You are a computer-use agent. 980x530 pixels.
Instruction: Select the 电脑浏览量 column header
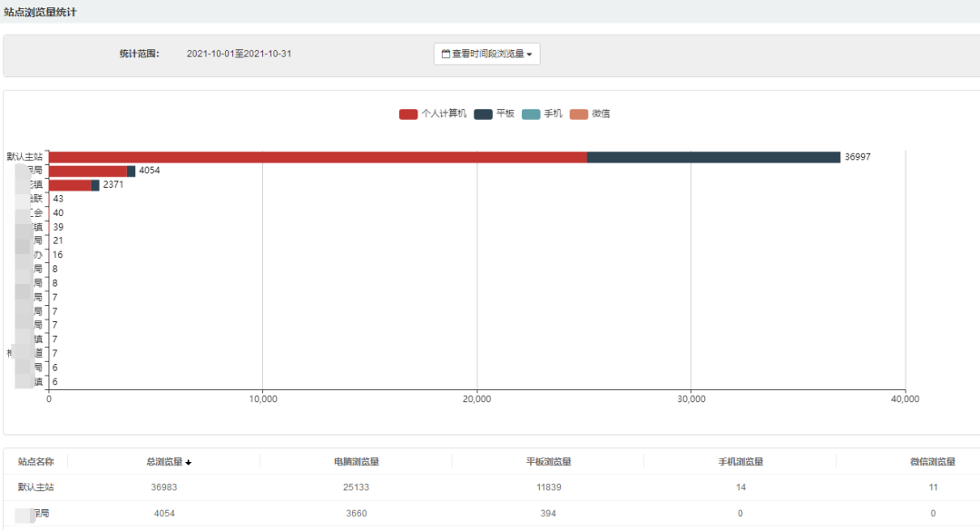click(356, 462)
